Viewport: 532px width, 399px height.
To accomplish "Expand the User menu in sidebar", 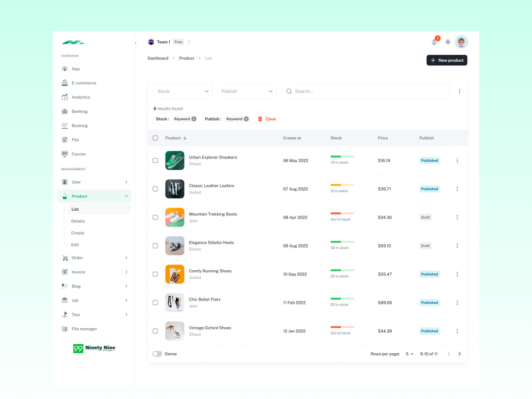I will click(x=94, y=182).
